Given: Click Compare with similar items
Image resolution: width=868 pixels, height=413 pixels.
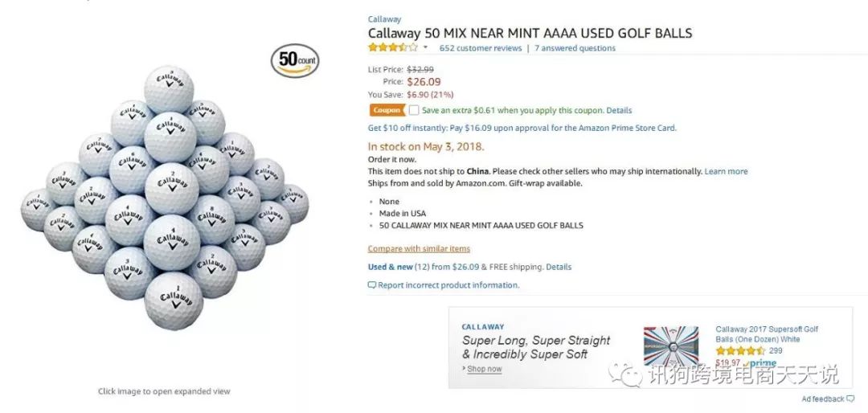Looking at the screenshot, I should pos(419,249).
